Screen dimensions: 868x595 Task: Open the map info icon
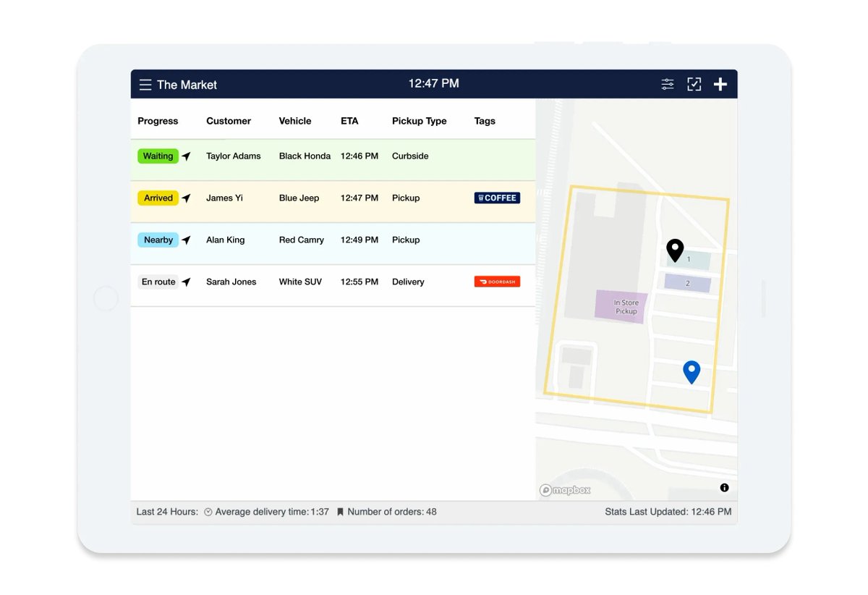coord(724,488)
